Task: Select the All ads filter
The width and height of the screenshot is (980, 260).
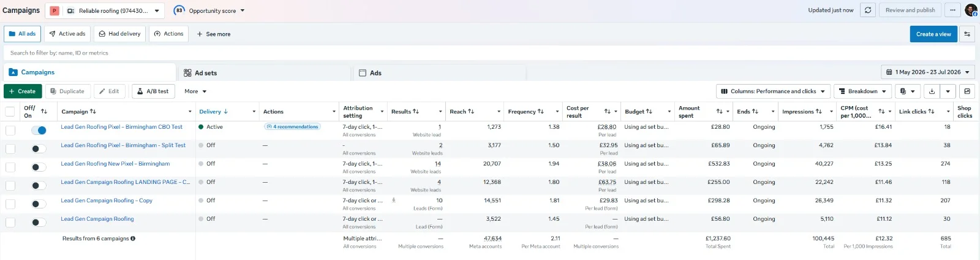Action: pyautogui.click(x=22, y=34)
